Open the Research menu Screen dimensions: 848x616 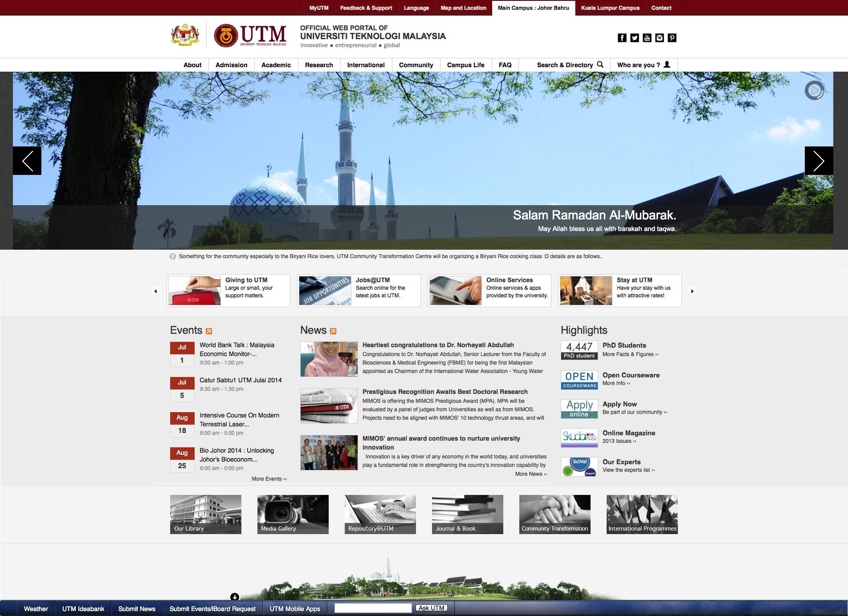click(x=319, y=65)
